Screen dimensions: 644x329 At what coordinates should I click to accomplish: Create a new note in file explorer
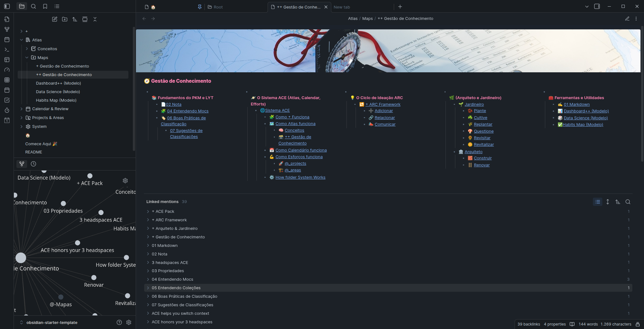[x=55, y=19]
